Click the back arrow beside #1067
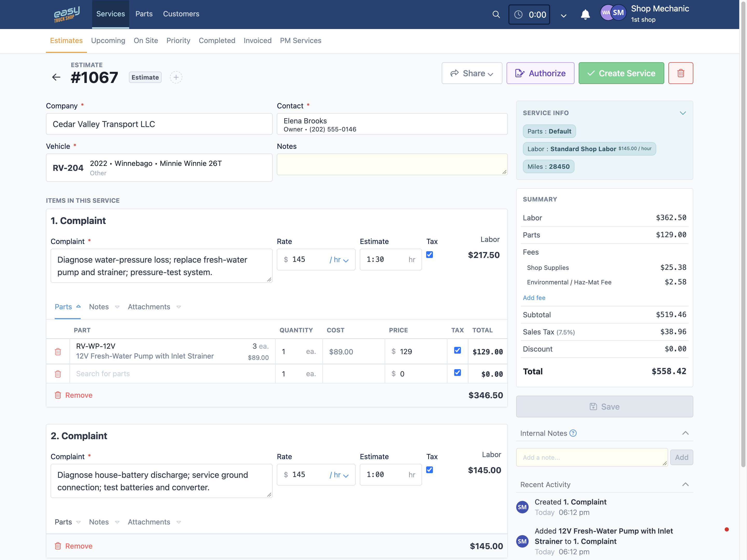 [56, 77]
